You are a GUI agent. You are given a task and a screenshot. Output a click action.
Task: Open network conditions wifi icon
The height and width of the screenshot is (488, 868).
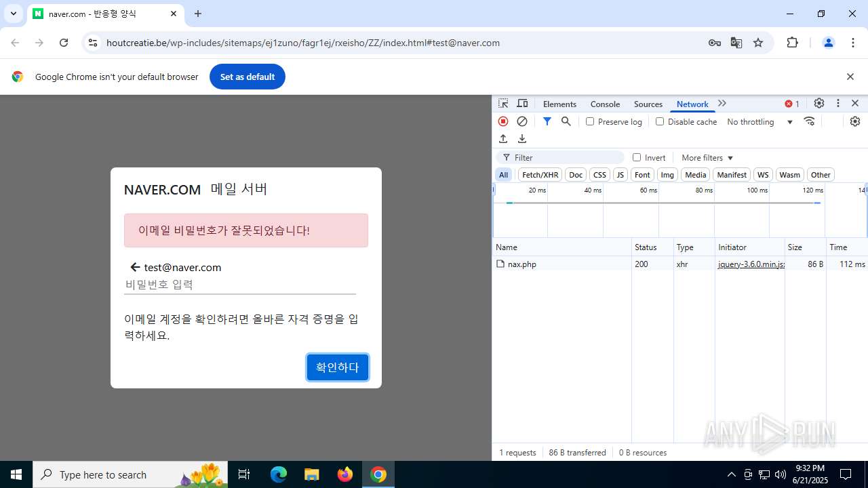pos(809,121)
